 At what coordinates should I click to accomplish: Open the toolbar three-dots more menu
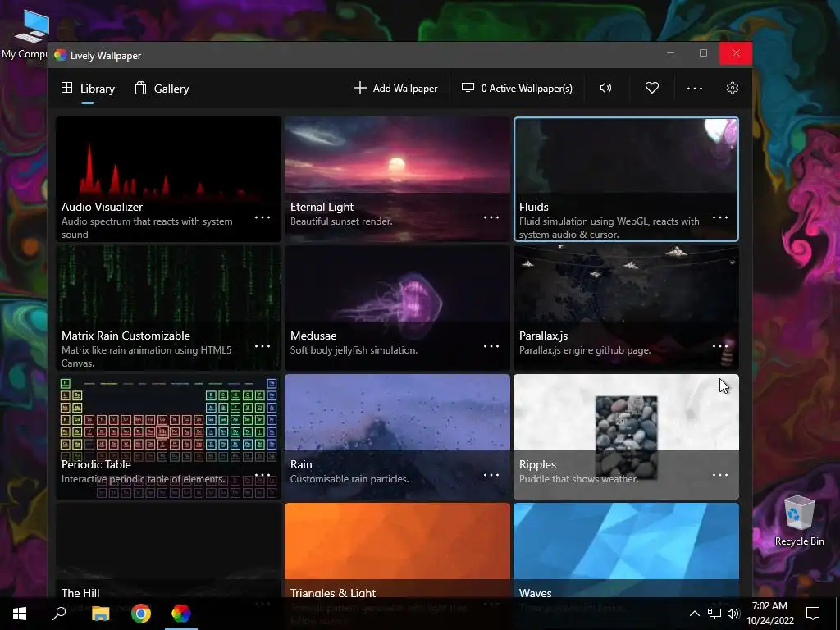(695, 89)
